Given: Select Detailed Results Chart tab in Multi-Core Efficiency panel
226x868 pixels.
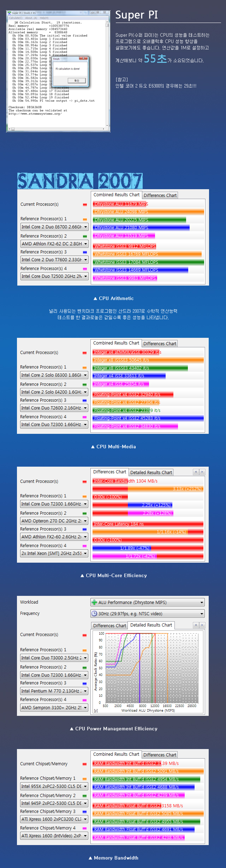Looking at the screenshot, I should point(151,473).
